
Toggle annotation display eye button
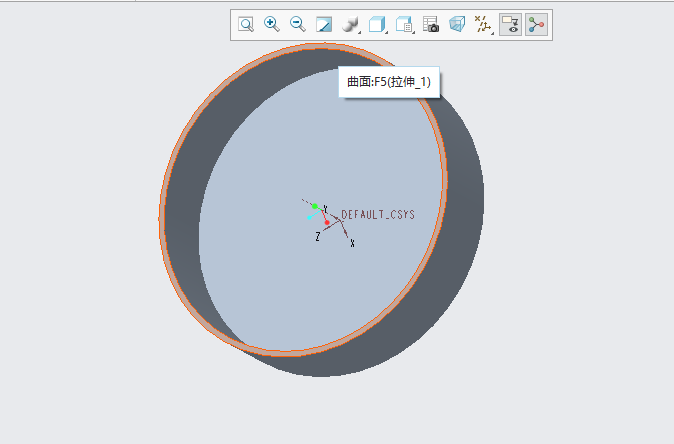coord(511,24)
